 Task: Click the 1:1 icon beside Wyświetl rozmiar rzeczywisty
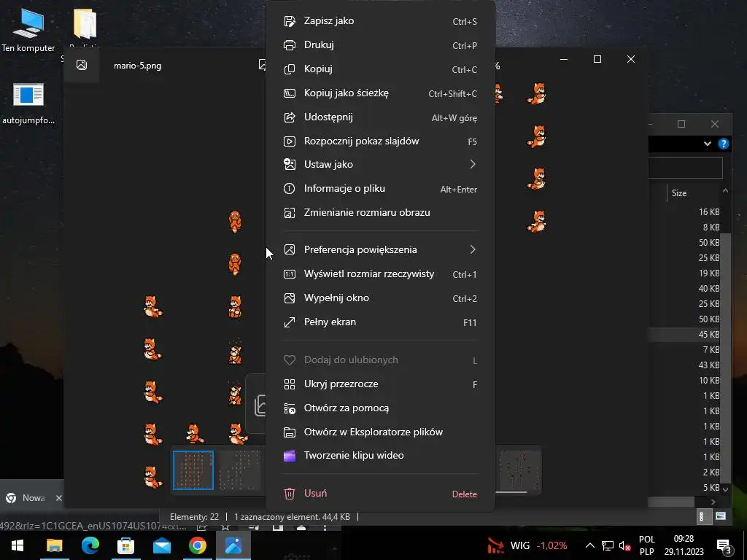[289, 274]
